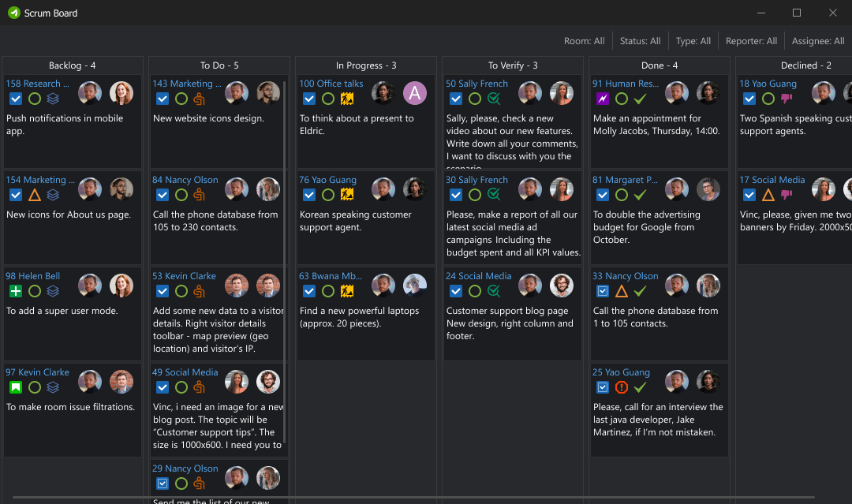Open the Type: All filter dropdown

(693, 40)
